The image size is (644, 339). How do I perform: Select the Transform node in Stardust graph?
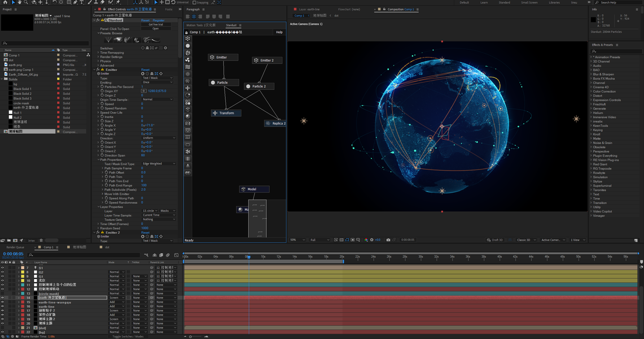tap(226, 112)
